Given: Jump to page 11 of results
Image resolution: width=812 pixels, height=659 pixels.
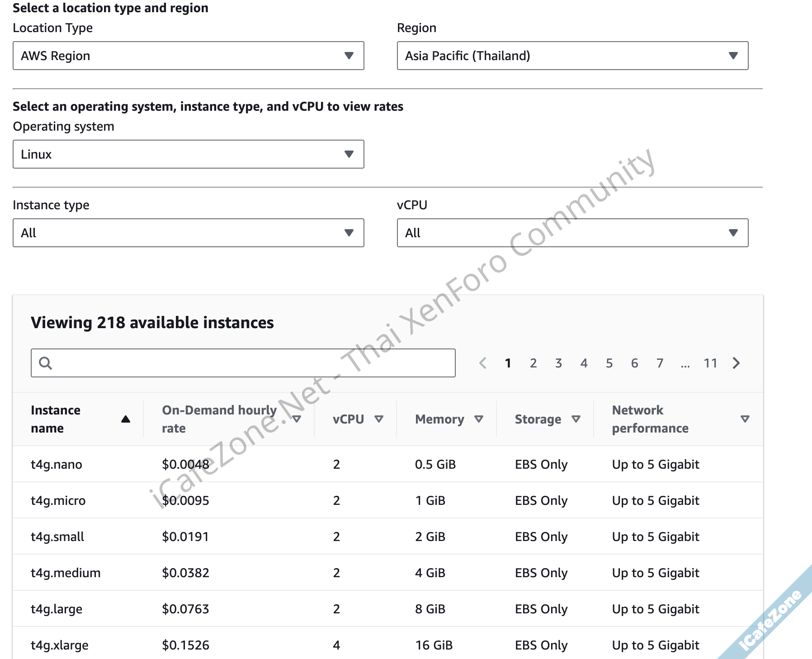Looking at the screenshot, I should 710,363.
